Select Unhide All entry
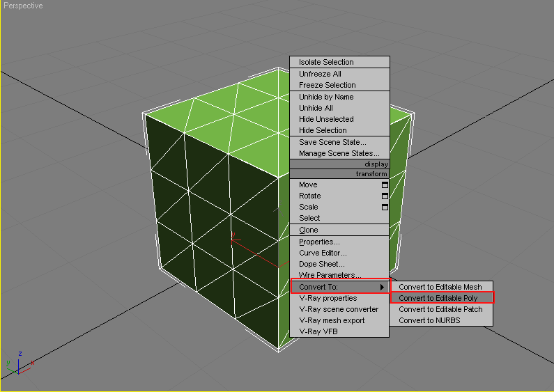This screenshot has height=392, width=554. click(339, 108)
